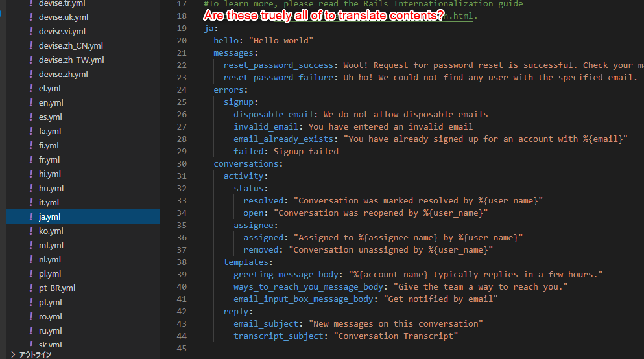Select fi.yml file
The image size is (644, 359).
pyautogui.click(x=49, y=146)
